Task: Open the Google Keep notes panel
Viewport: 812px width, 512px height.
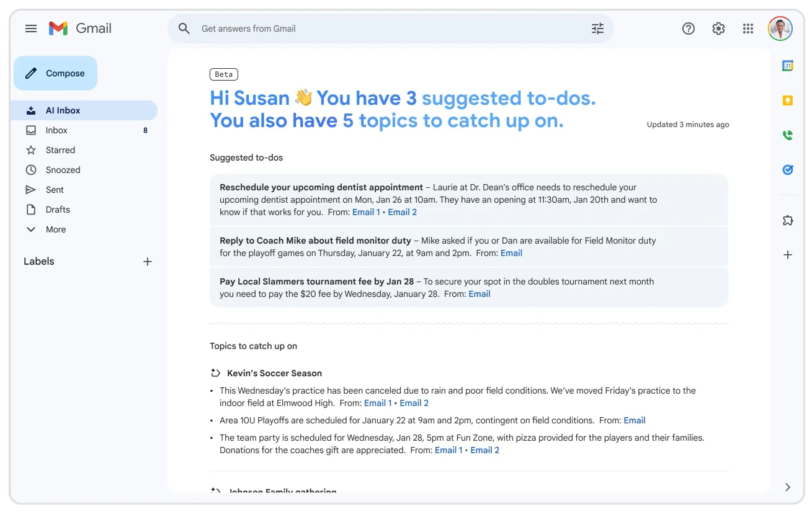Action: click(x=787, y=100)
